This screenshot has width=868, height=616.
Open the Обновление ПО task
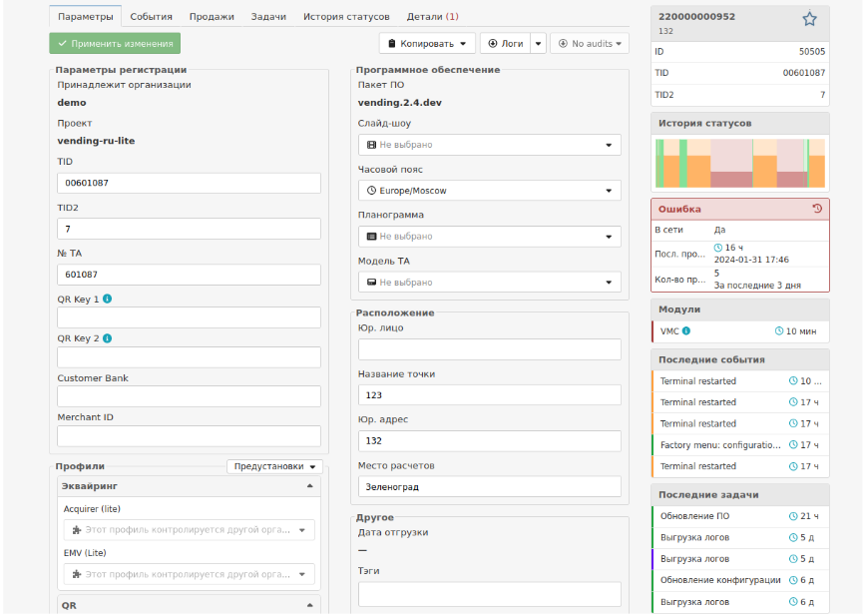pyautogui.click(x=740, y=516)
